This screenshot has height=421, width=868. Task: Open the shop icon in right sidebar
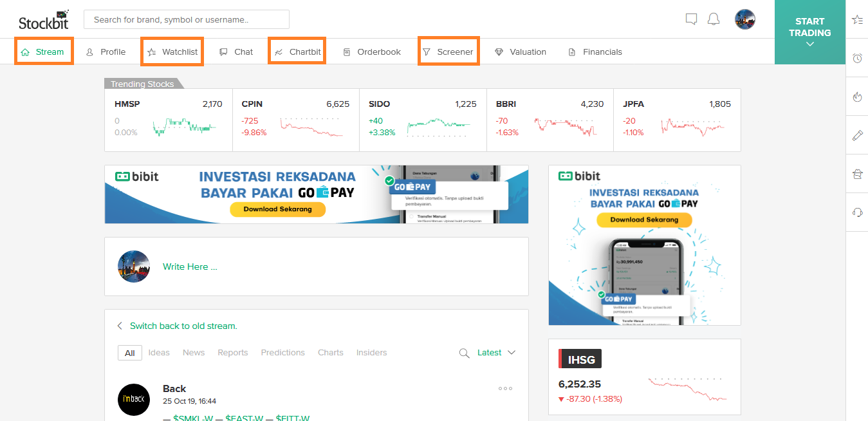(x=857, y=174)
